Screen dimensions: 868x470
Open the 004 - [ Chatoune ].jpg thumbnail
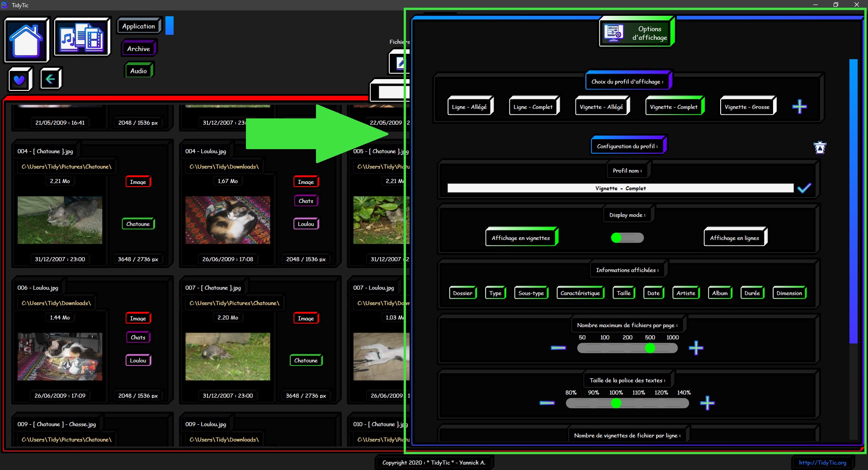pyautogui.click(x=60, y=220)
